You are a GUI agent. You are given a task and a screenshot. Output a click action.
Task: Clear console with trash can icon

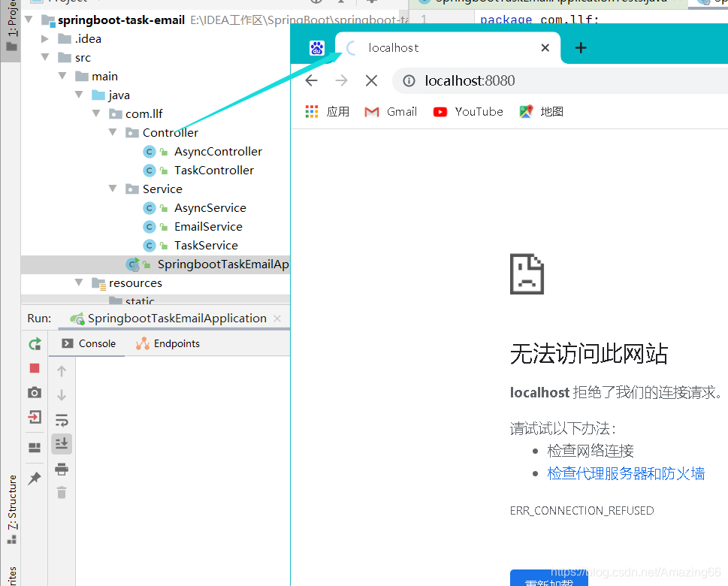(x=62, y=492)
